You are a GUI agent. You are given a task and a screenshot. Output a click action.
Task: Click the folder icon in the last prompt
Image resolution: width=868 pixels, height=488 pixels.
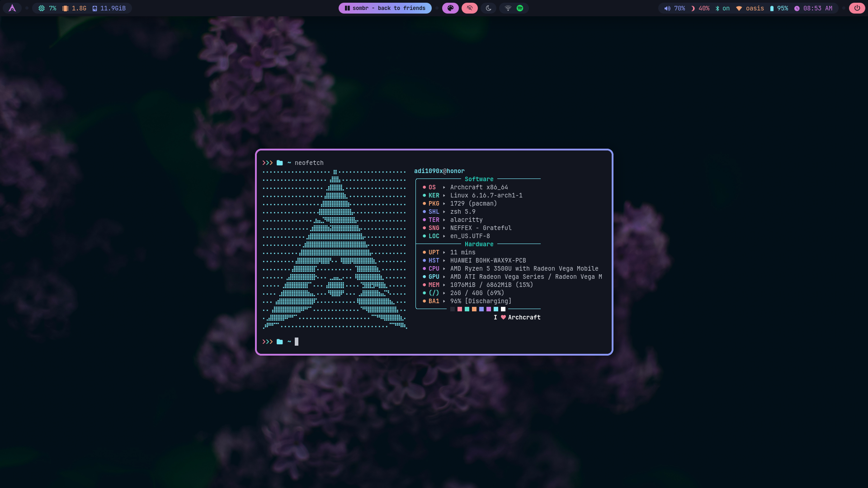pyautogui.click(x=279, y=342)
